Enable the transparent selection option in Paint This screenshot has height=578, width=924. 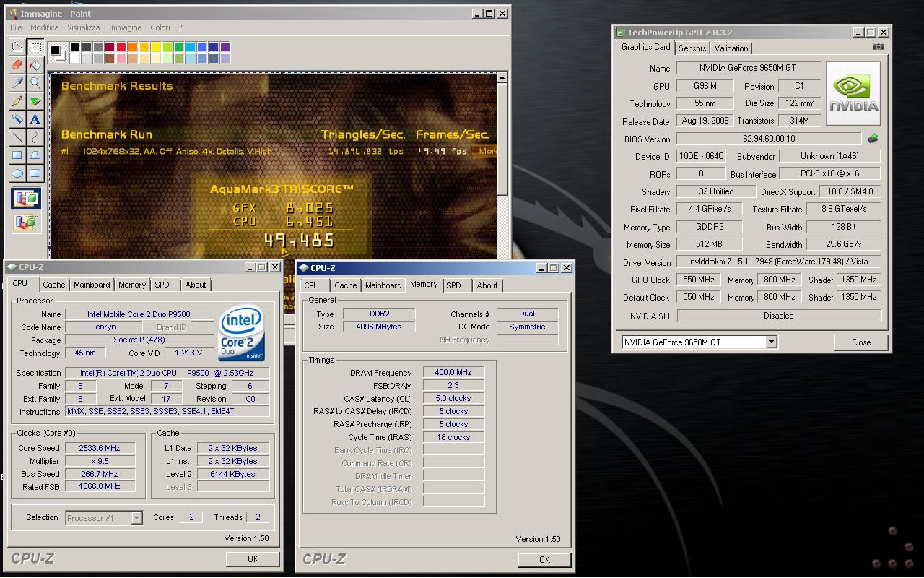point(26,222)
